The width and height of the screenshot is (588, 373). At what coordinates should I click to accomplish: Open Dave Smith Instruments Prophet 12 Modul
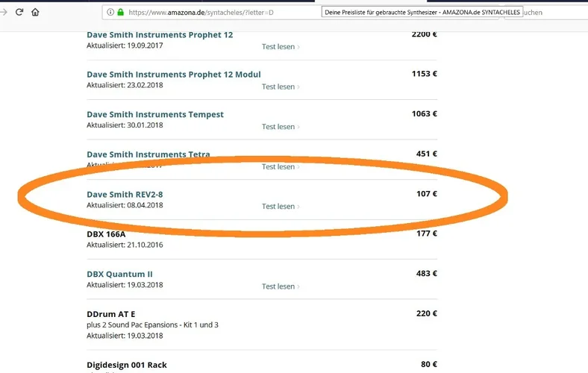[173, 75]
